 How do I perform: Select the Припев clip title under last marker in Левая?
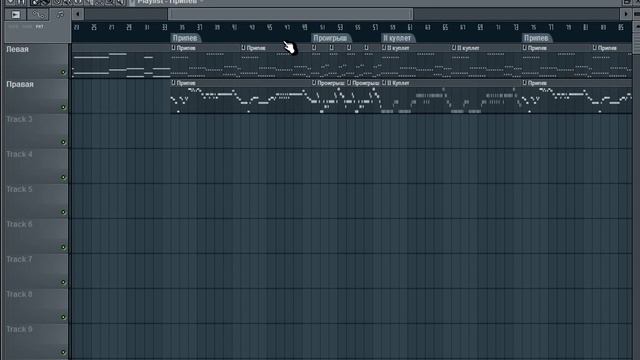click(x=537, y=48)
